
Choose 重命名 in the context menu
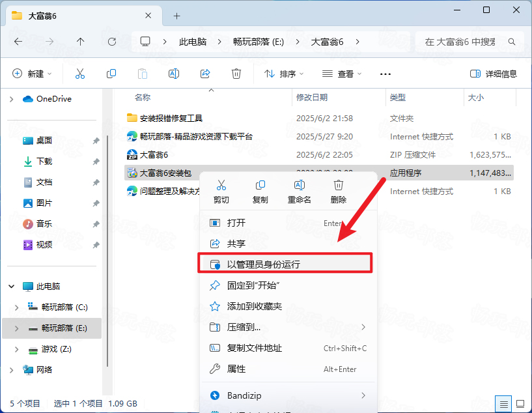pyautogui.click(x=300, y=191)
